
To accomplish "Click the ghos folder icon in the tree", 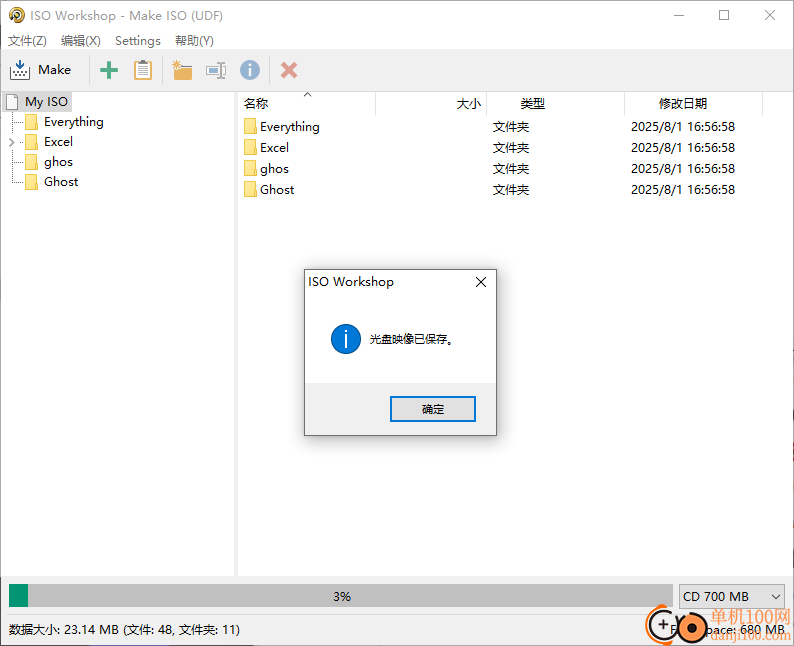I will click(31, 162).
